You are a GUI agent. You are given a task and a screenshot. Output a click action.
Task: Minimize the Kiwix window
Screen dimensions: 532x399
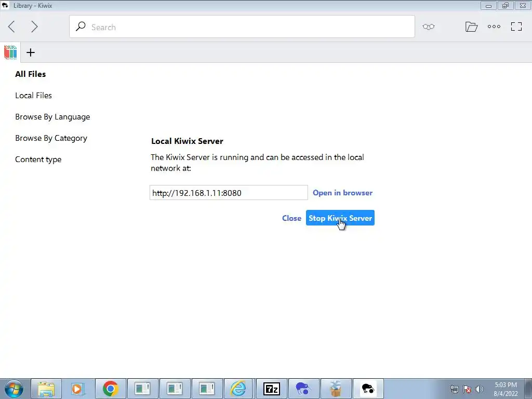[488, 5]
